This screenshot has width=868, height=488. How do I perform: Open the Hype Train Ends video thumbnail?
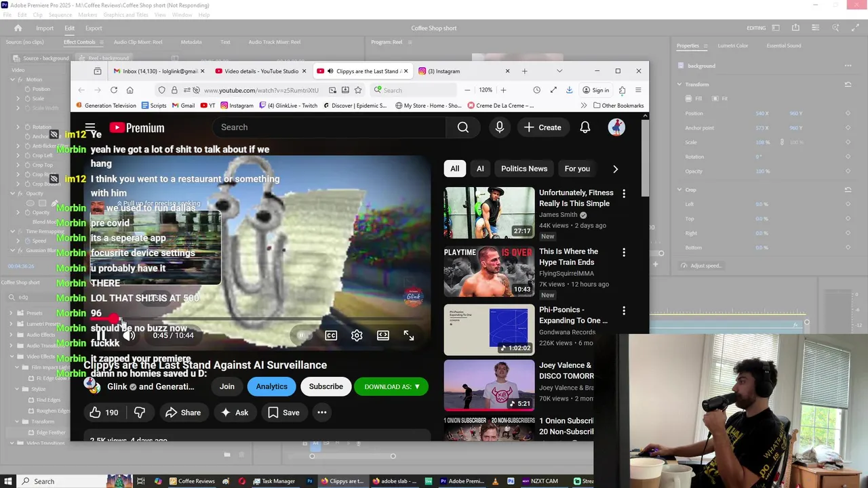[489, 272]
